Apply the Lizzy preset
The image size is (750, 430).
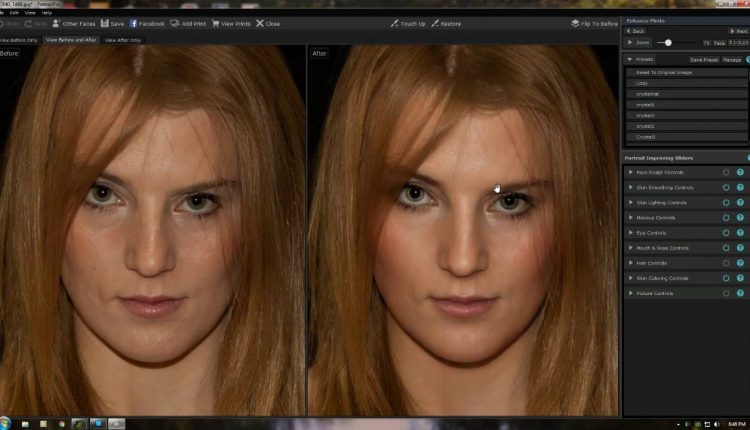pyautogui.click(x=687, y=83)
